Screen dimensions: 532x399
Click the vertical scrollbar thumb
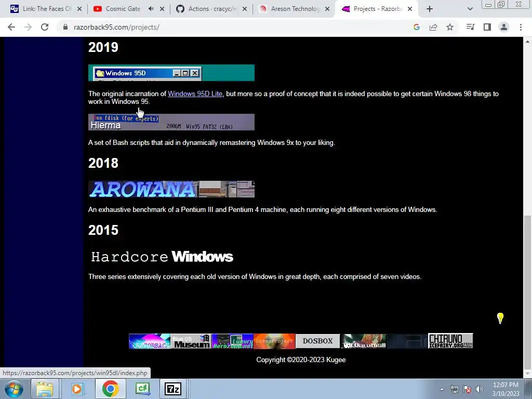pyautogui.click(x=528, y=292)
